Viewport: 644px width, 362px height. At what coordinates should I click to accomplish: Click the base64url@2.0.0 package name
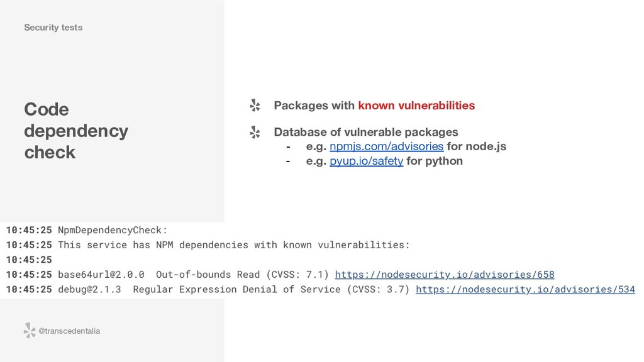(101, 275)
